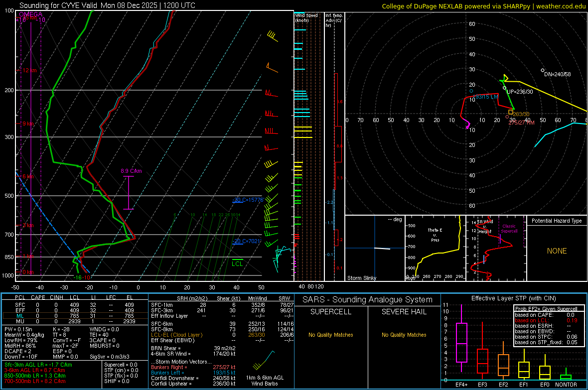Click the 3-6km AGL LR value
This screenshot has height=390, width=588.
[35, 370]
